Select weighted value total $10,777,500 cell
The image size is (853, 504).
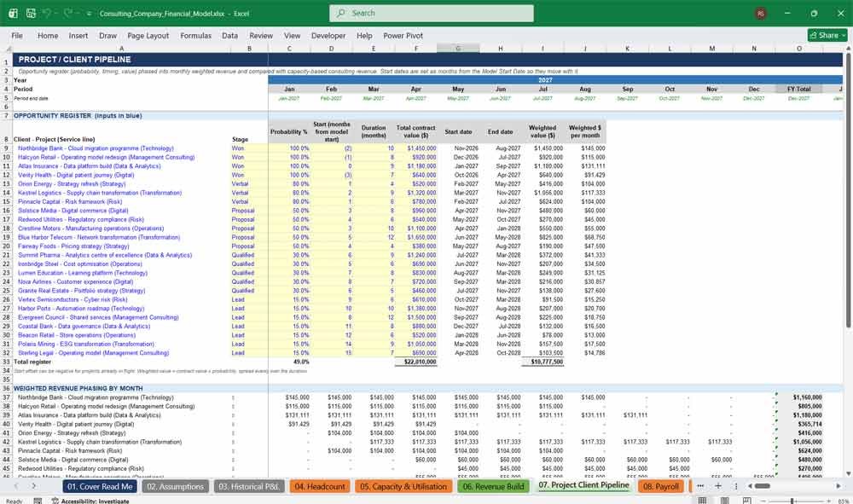[x=543, y=362]
